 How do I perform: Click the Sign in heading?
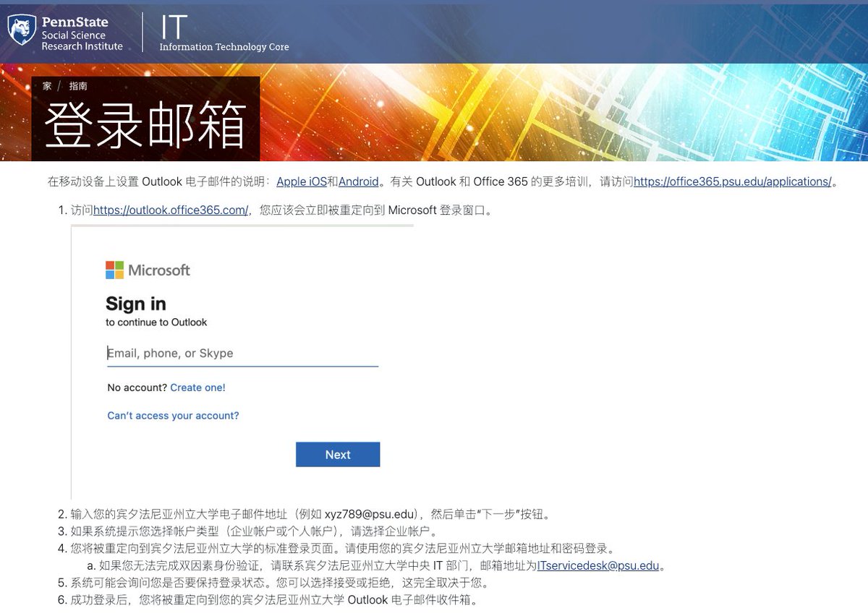tap(136, 304)
